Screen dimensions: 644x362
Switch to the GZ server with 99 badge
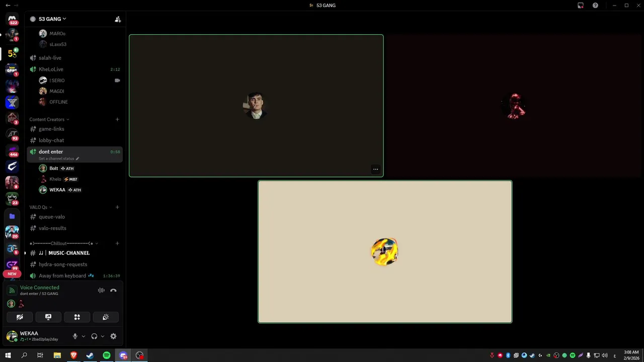click(12, 264)
